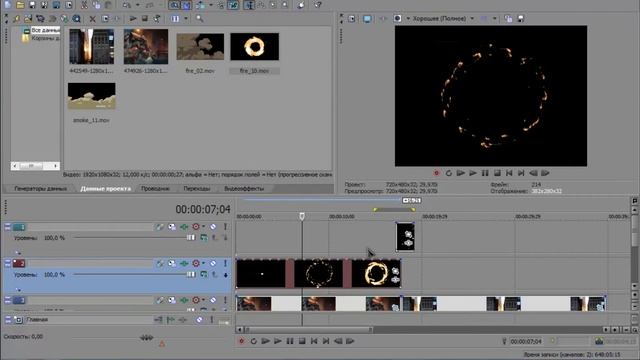This screenshot has width=640, height=360.
Task: Click track 2 level slider handle
Action: pyautogui.click(x=191, y=275)
